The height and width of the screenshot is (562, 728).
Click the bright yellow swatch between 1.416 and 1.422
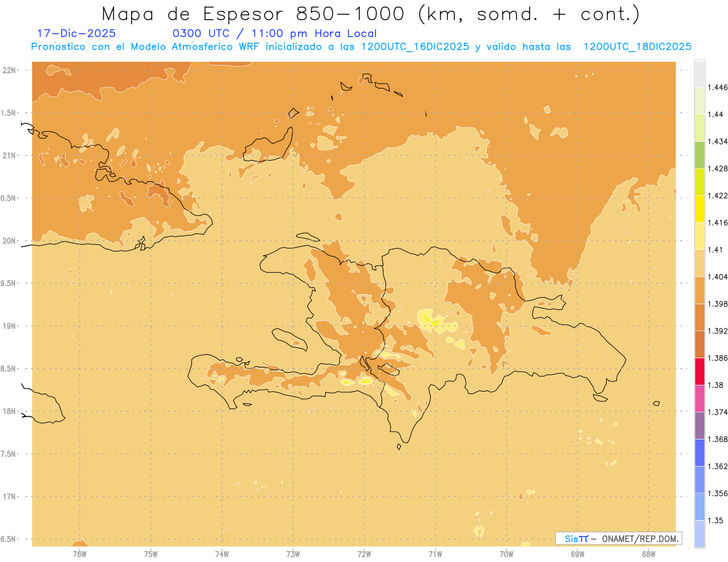(x=699, y=209)
